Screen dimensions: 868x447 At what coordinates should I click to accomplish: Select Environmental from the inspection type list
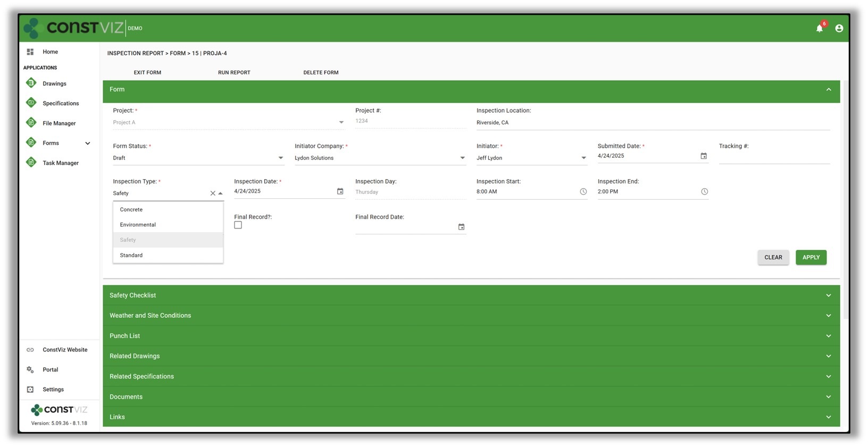tap(138, 225)
